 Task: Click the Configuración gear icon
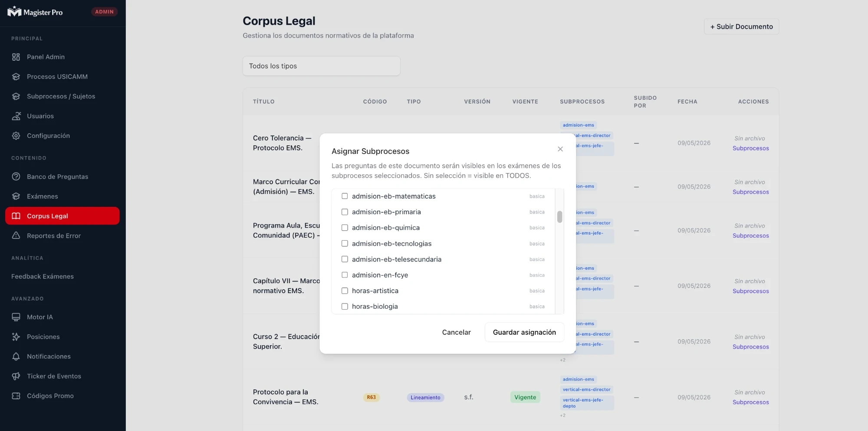point(16,136)
